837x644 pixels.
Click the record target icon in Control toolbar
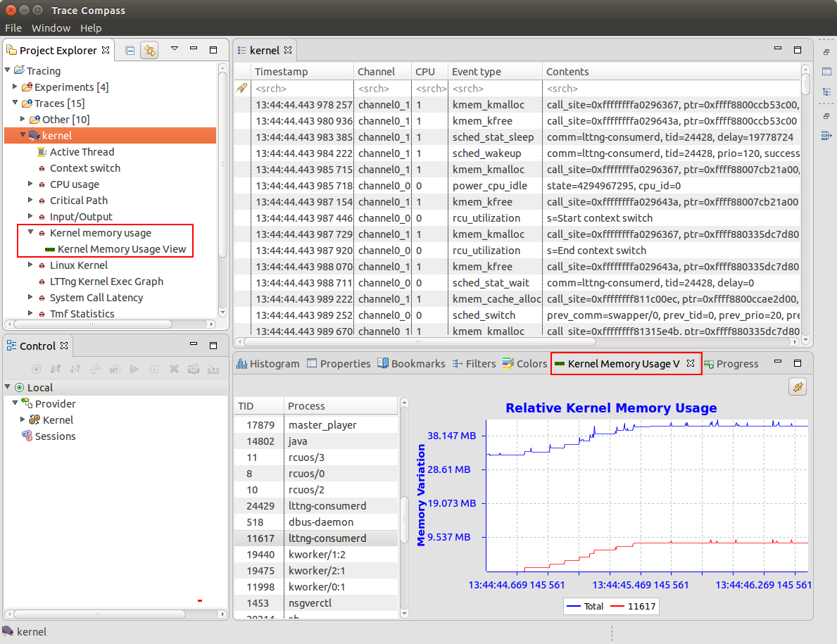tap(37, 370)
